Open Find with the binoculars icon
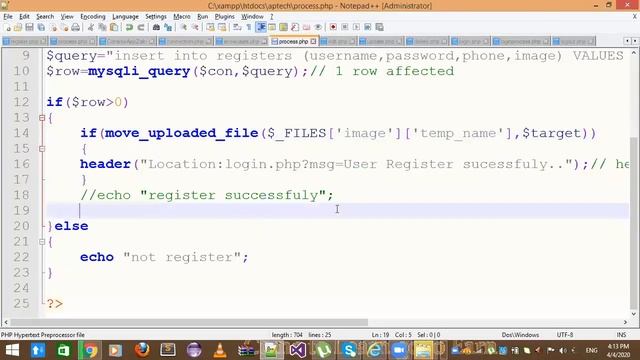The width and height of the screenshot is (640, 360). [x=156, y=27]
